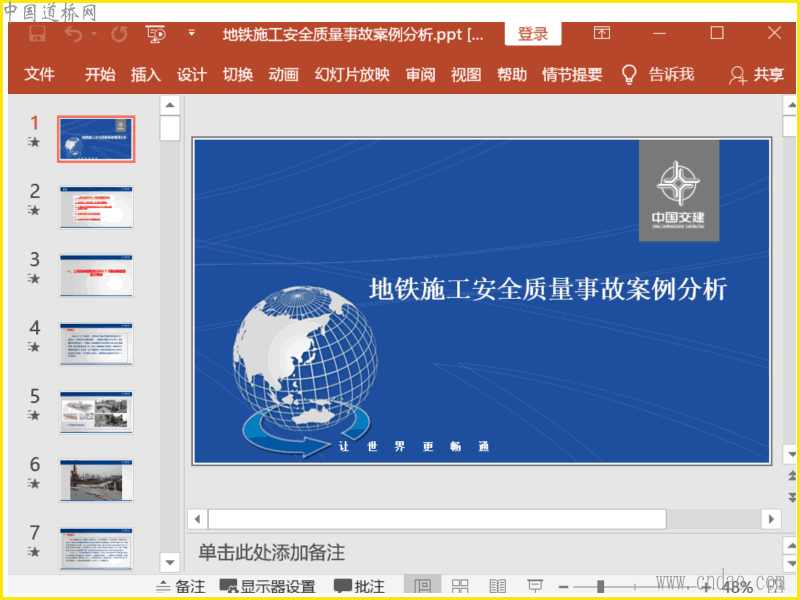The height and width of the screenshot is (600, 800).
Task: Open the 文件 menu
Action: click(39, 75)
